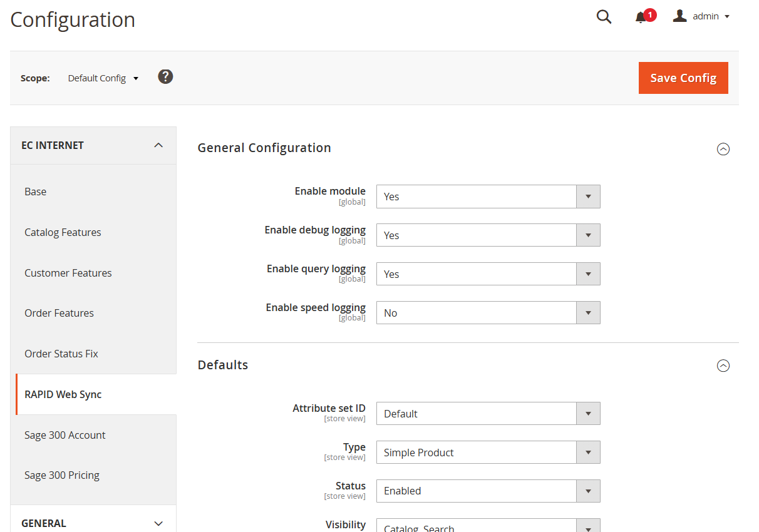This screenshot has height=532, width=759.
Task: Click the Scope: label text
Action: point(35,78)
